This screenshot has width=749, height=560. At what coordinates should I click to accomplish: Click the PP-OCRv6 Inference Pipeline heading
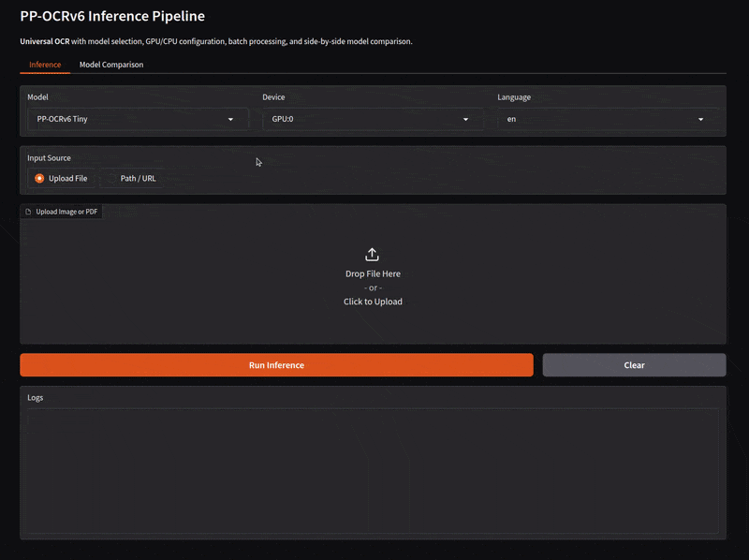[x=112, y=16]
